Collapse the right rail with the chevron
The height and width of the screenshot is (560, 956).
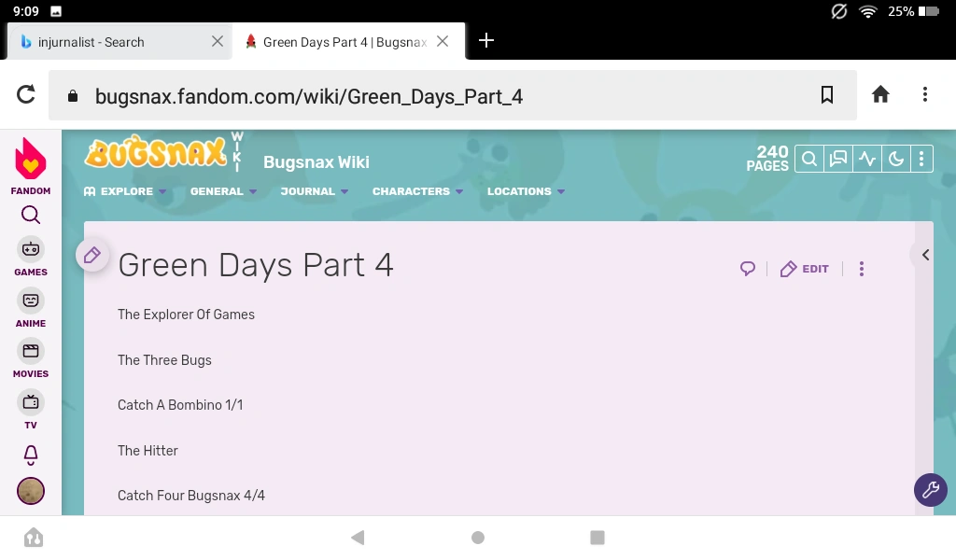[x=924, y=254]
